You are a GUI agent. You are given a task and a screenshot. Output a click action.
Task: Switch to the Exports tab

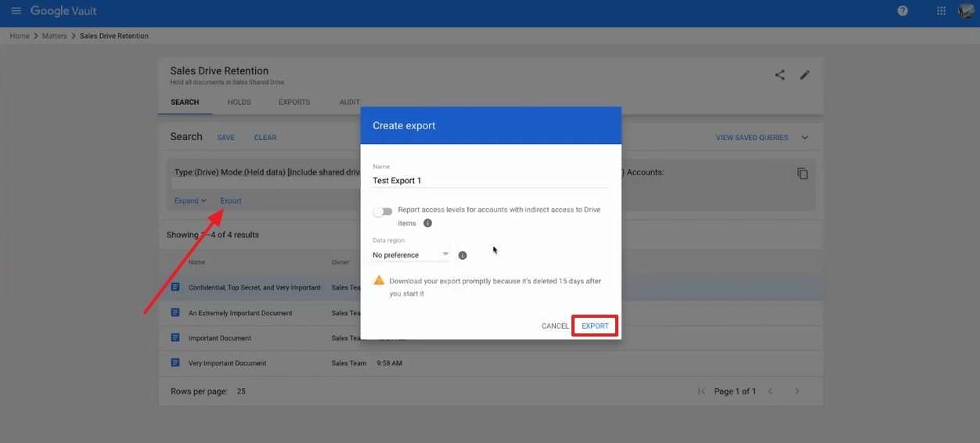[294, 103]
